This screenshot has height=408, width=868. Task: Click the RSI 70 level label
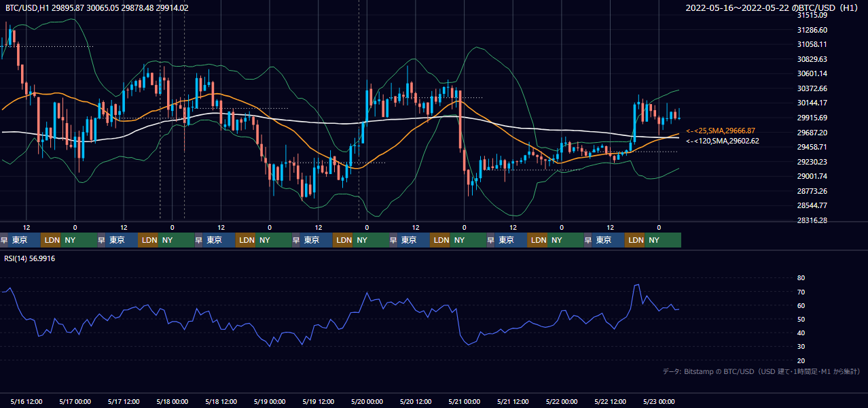click(801, 292)
